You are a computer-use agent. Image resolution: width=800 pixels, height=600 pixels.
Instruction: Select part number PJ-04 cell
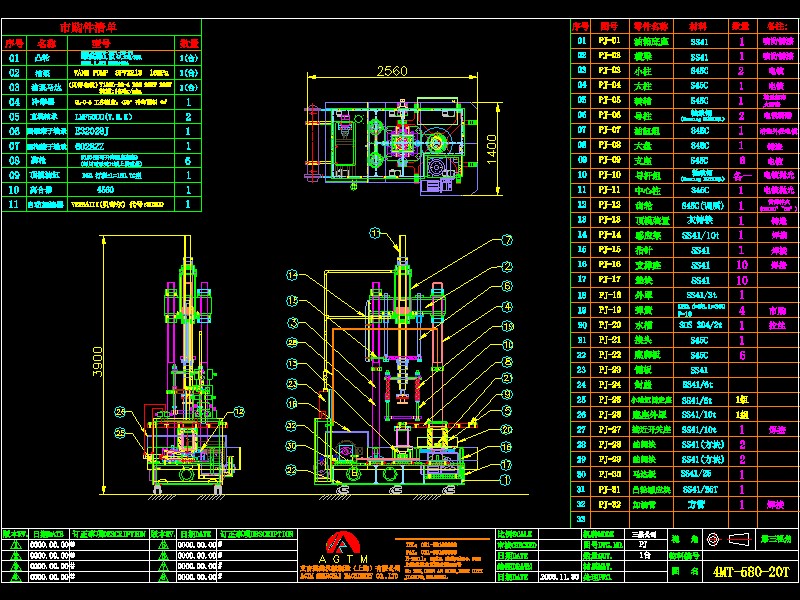(x=609, y=85)
